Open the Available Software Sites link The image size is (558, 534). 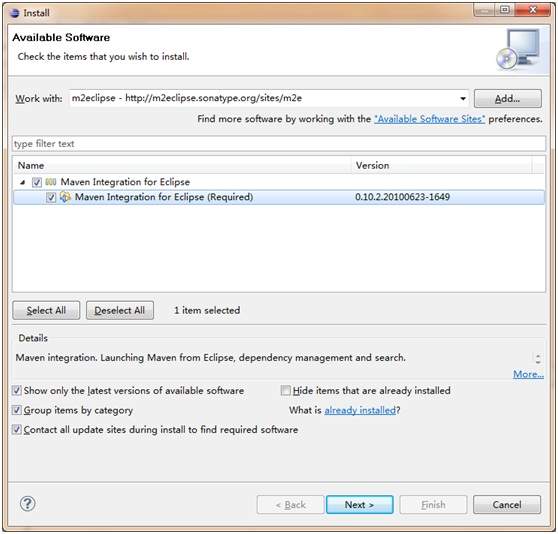430,119
